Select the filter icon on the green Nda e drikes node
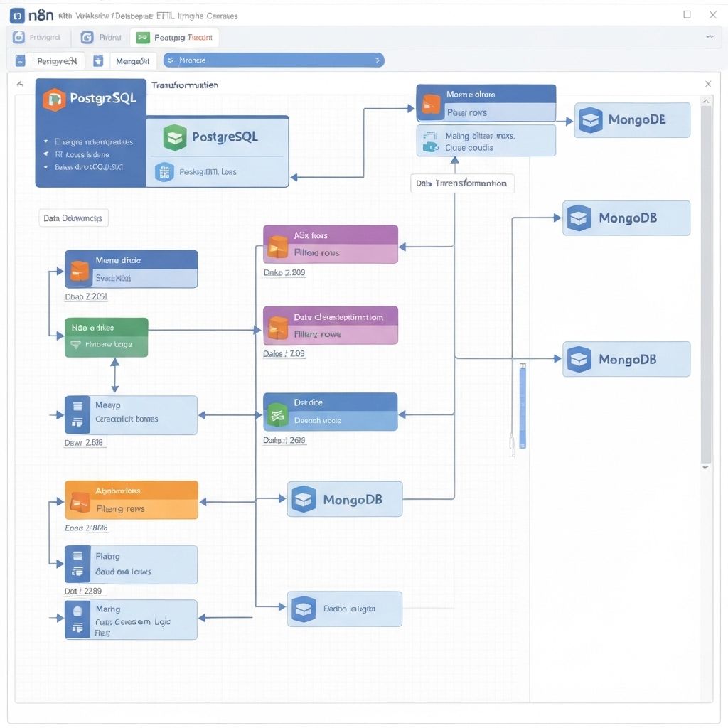The image size is (728, 728). point(76,344)
